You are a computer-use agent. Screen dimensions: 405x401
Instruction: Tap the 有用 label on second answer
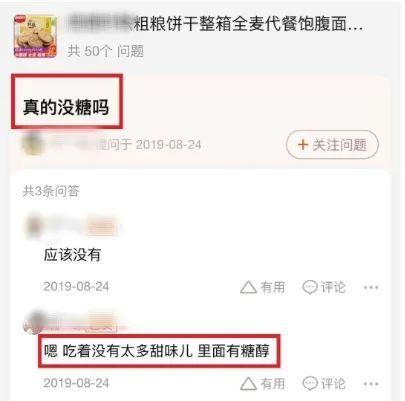point(273,384)
